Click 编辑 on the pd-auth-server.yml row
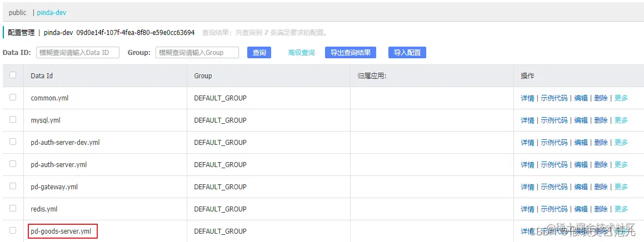Viewport: 644px width, 242px height. coord(581,164)
